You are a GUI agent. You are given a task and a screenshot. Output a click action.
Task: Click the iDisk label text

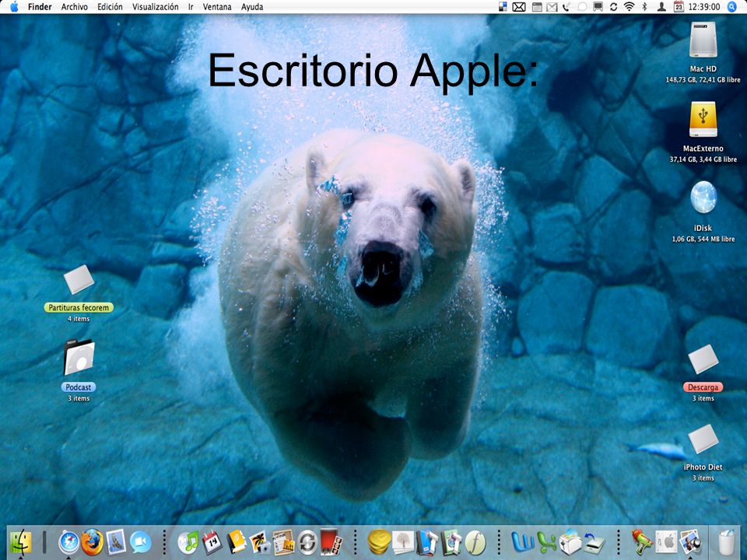pos(703,228)
